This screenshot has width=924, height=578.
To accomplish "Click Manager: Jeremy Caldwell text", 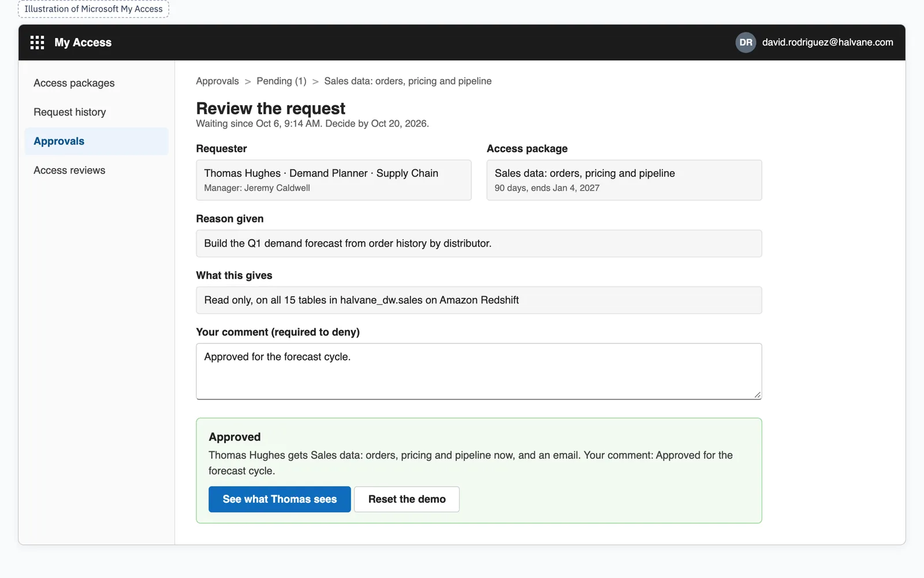I will pos(257,188).
